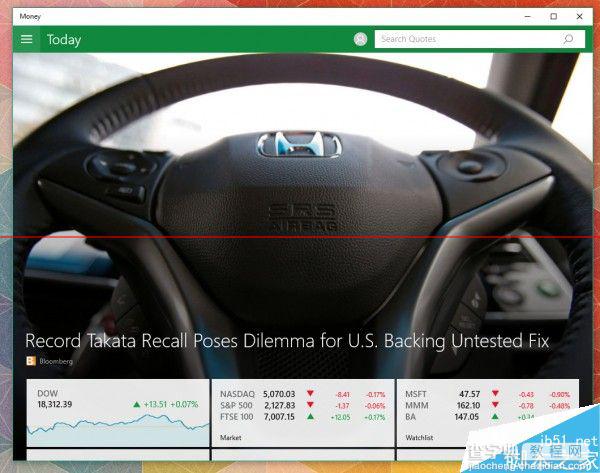Open the DOW index chart tile

pyautogui.click(x=118, y=413)
